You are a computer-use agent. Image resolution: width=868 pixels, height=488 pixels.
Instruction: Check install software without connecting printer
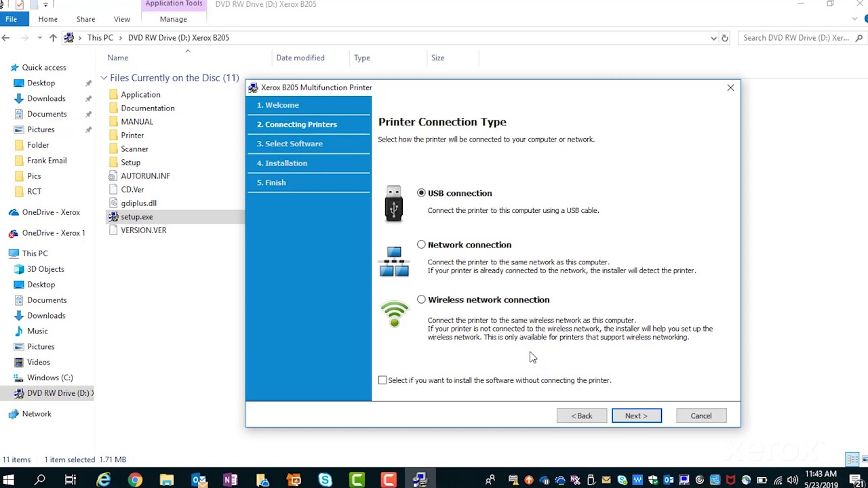click(382, 380)
